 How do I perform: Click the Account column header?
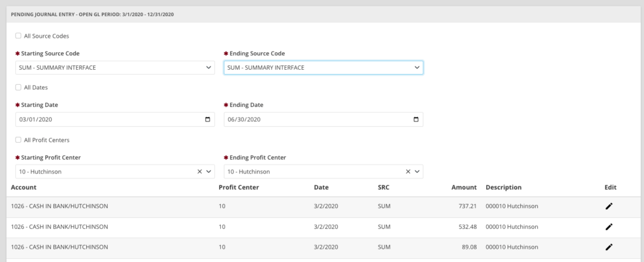coord(23,187)
